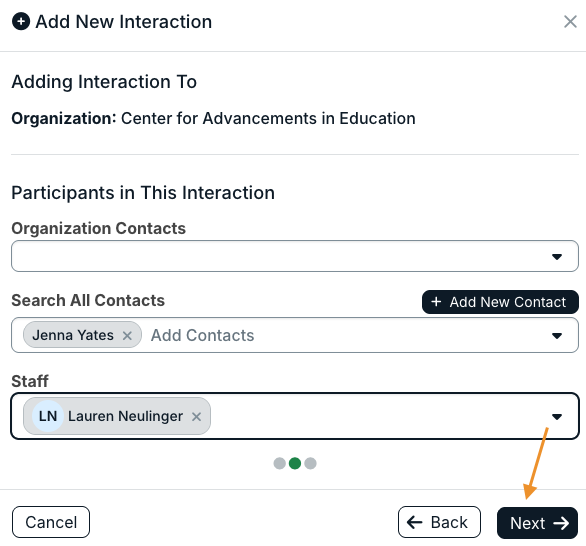586x546 pixels.
Task: Go to the Next step
Action: (537, 523)
